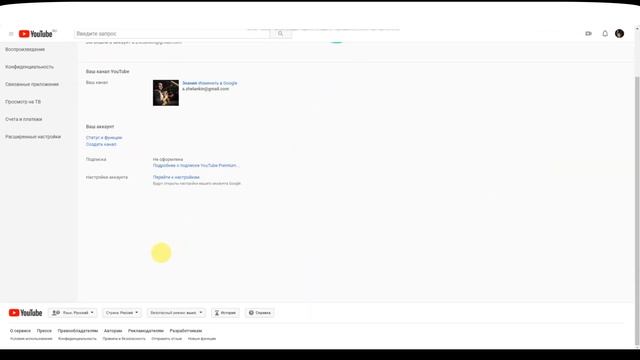Open the YouTube Premium subscription details link

point(196,166)
